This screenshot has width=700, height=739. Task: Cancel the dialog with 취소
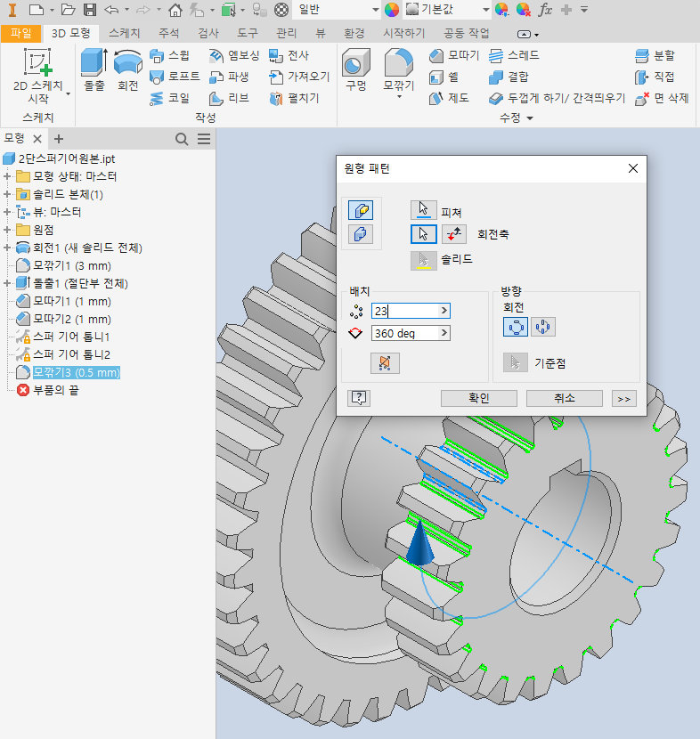click(x=565, y=398)
